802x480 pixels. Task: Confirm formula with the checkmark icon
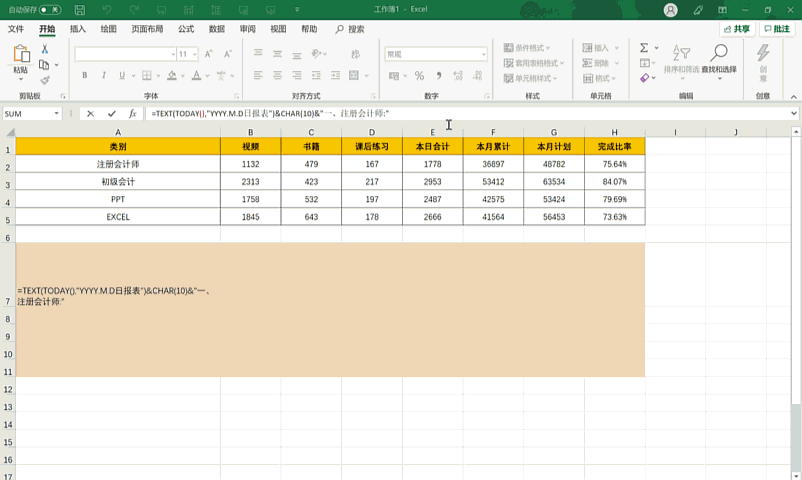111,114
